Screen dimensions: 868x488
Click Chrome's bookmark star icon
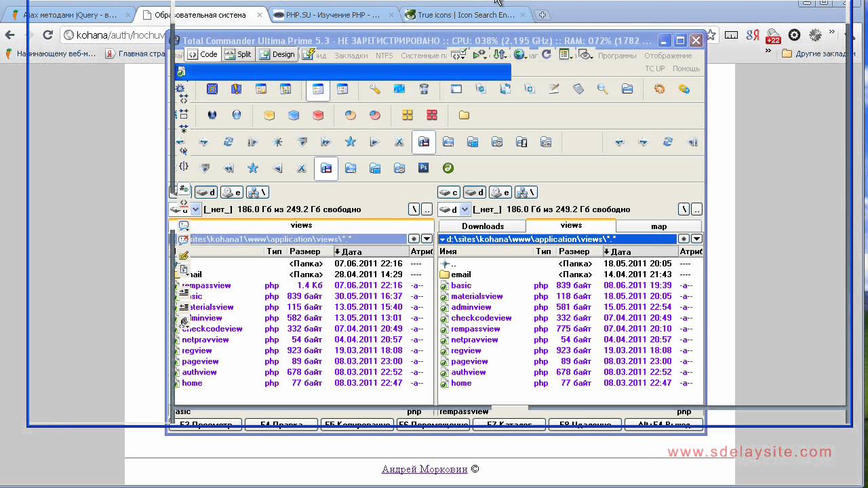pyautogui.click(x=710, y=35)
